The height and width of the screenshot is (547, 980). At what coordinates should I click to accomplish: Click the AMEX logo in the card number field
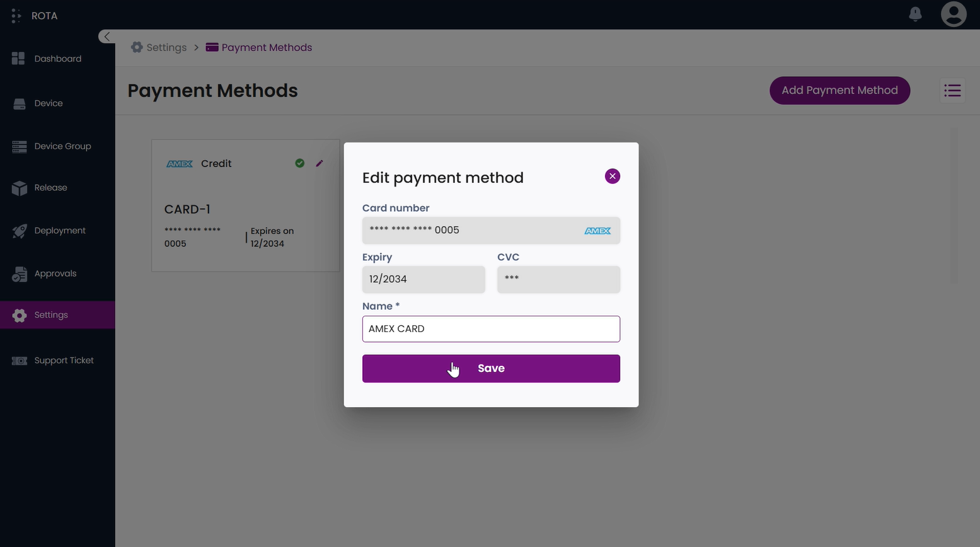597,230
